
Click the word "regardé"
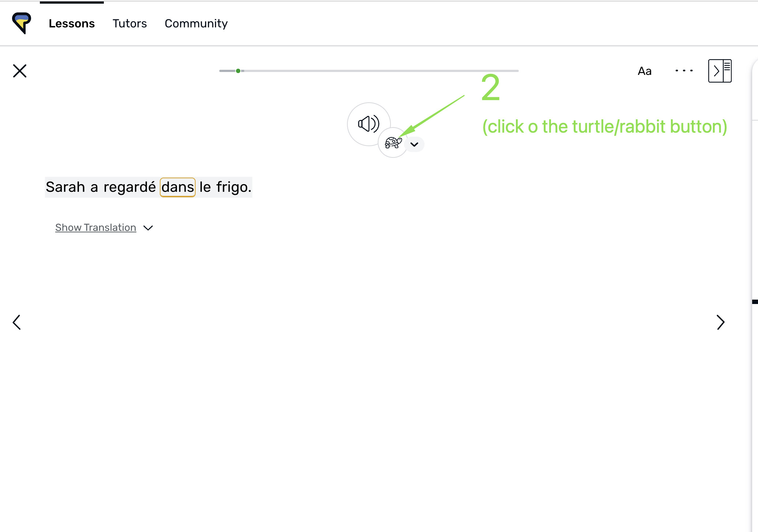pyautogui.click(x=129, y=187)
